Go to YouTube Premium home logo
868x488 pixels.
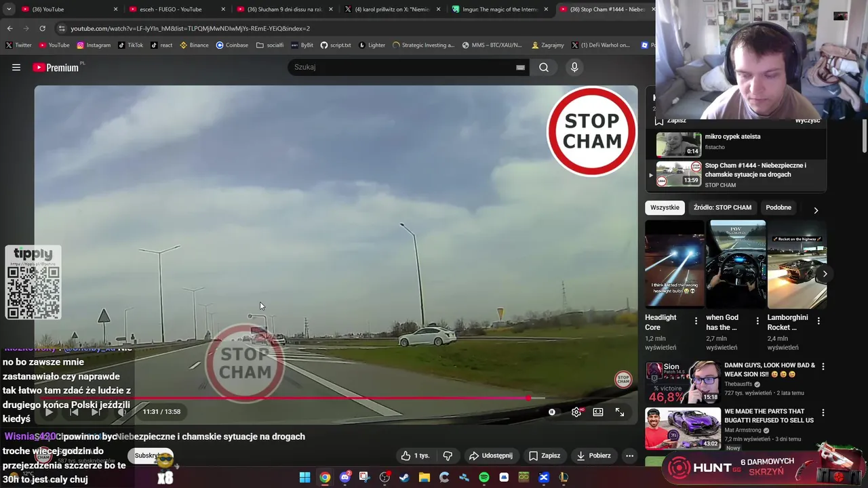[56, 67]
